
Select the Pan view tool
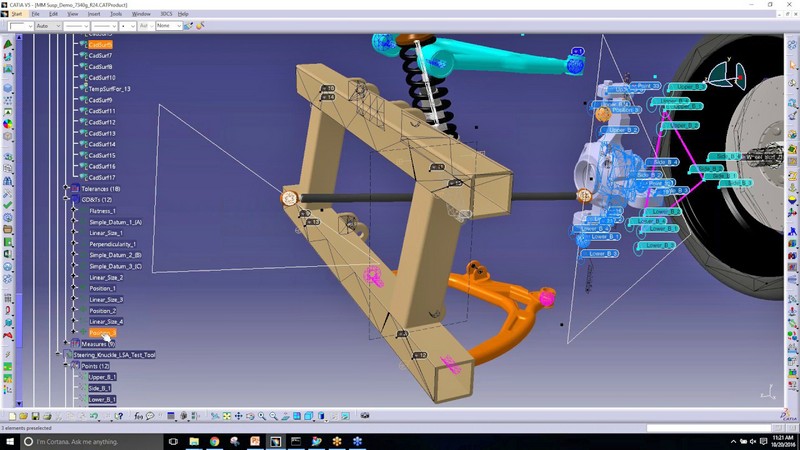pos(238,416)
